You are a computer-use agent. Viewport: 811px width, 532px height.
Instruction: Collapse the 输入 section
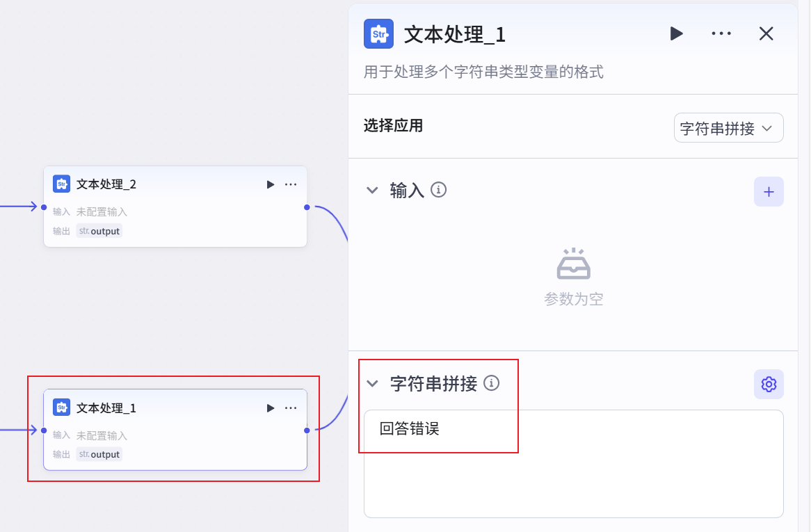coord(372,190)
